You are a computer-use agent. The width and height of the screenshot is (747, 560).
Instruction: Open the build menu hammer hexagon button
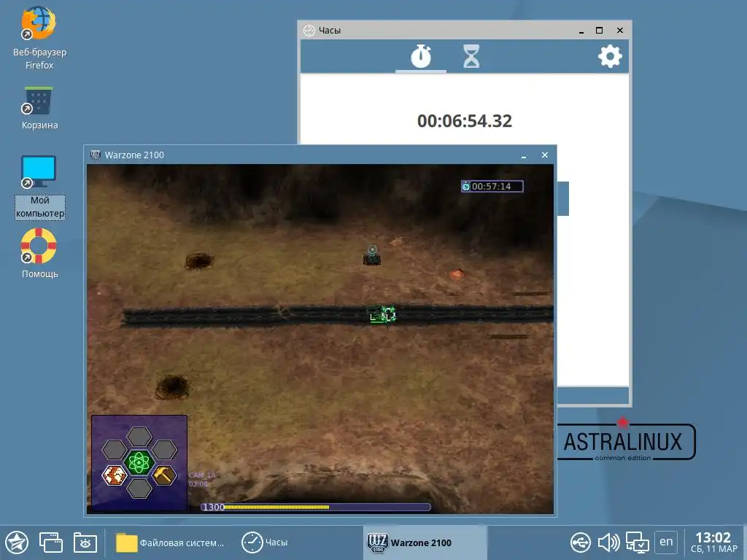coord(164,475)
